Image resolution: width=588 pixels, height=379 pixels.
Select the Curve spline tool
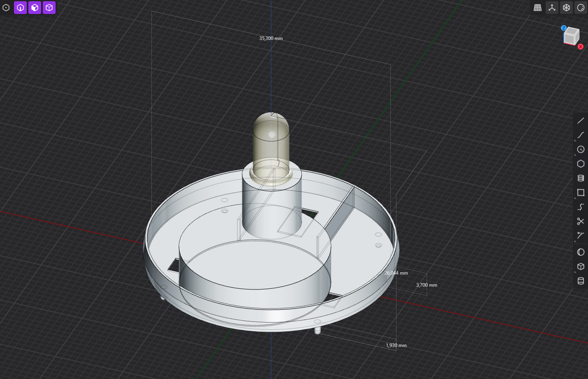tap(581, 135)
